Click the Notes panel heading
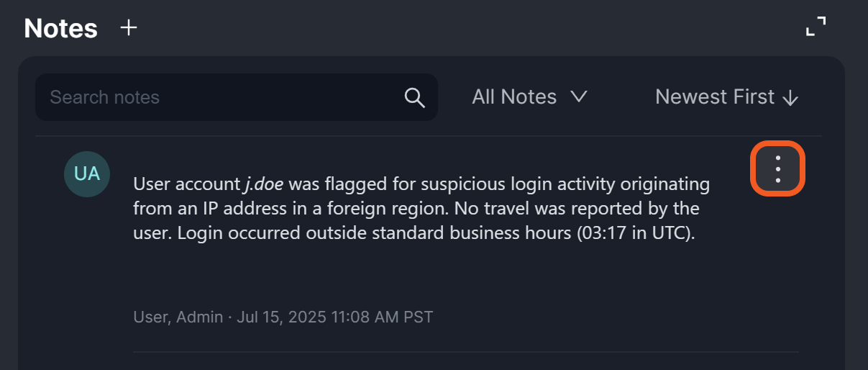 pyautogui.click(x=60, y=28)
